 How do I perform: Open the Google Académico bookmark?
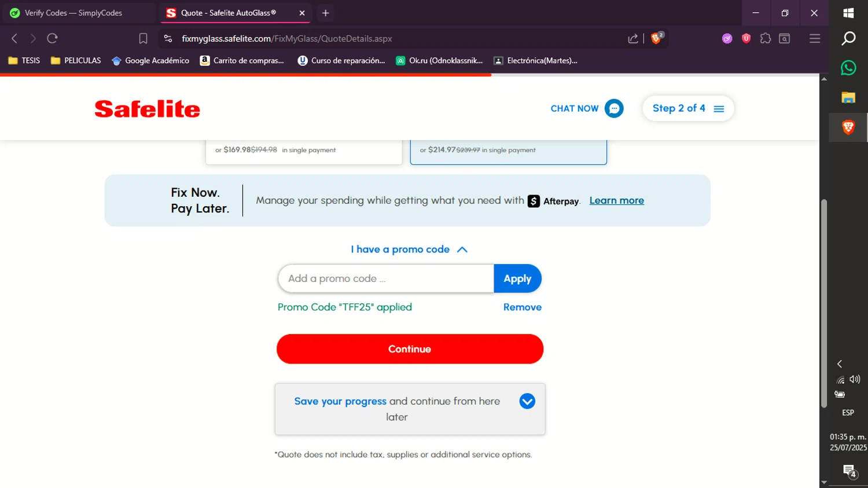click(x=150, y=60)
